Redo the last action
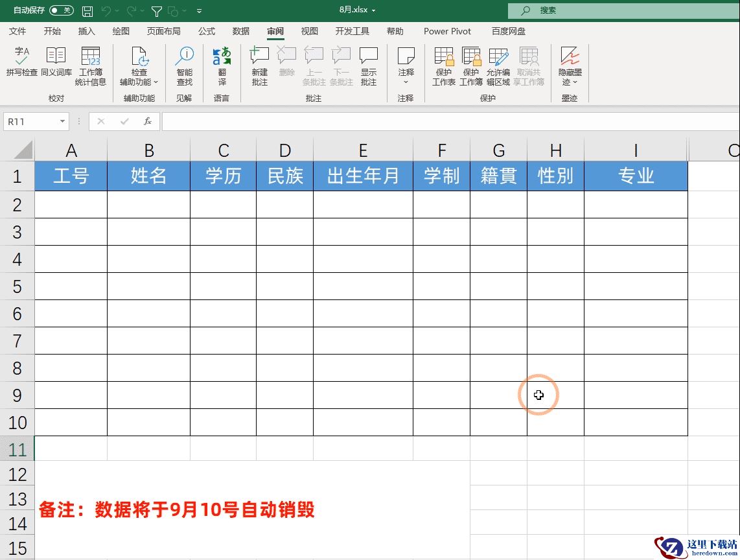This screenshot has height=560, width=740. pyautogui.click(x=131, y=10)
